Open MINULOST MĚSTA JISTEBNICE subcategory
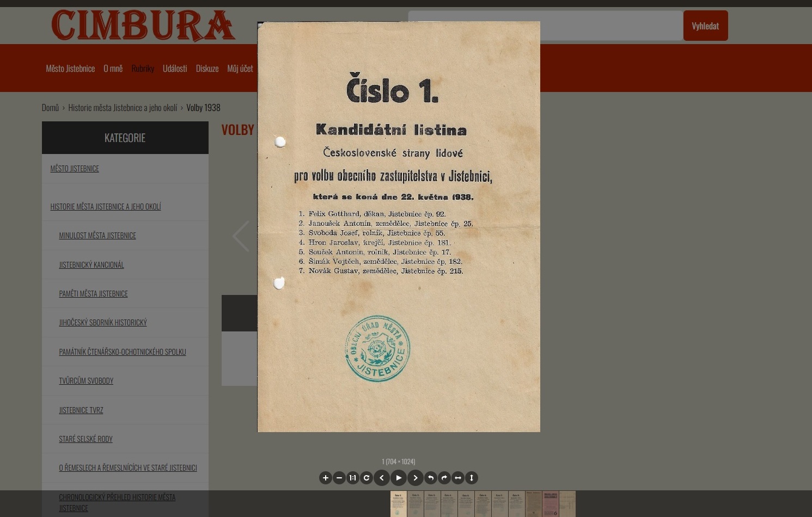This screenshot has height=517, width=812. [97, 236]
